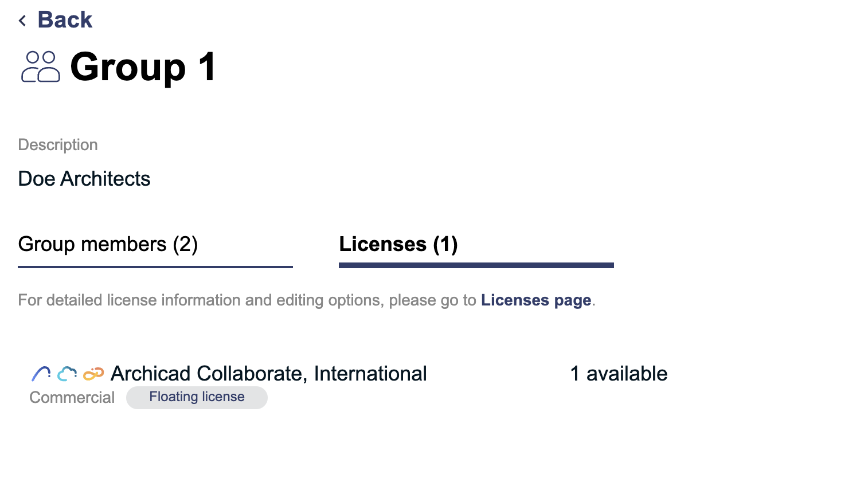The height and width of the screenshot is (486, 868).
Task: Select the Commercial license type label
Action: pos(72,397)
